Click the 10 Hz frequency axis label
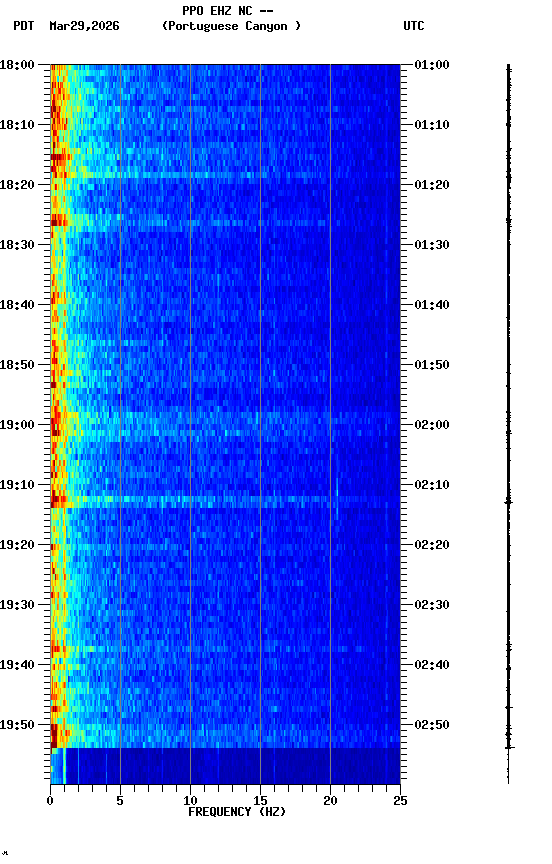552x864 pixels. (190, 801)
